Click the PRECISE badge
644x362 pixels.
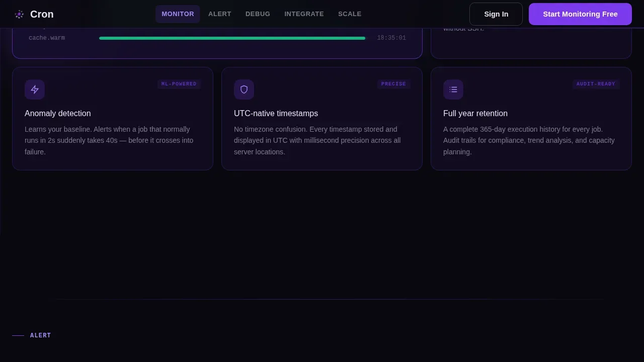(x=393, y=84)
